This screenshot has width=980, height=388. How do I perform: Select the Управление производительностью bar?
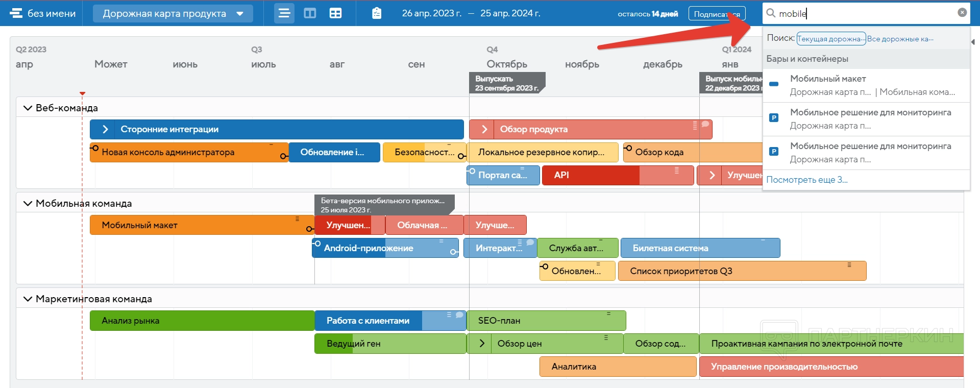coord(831,367)
